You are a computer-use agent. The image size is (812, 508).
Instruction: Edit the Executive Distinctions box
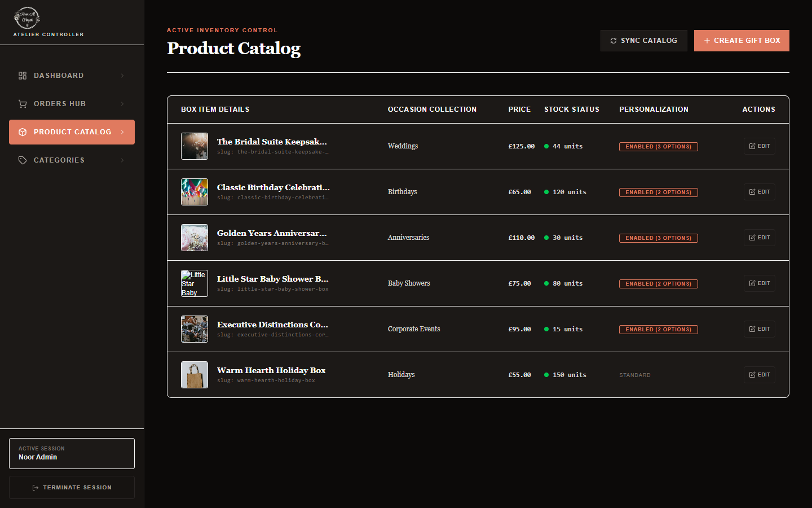[760, 329]
